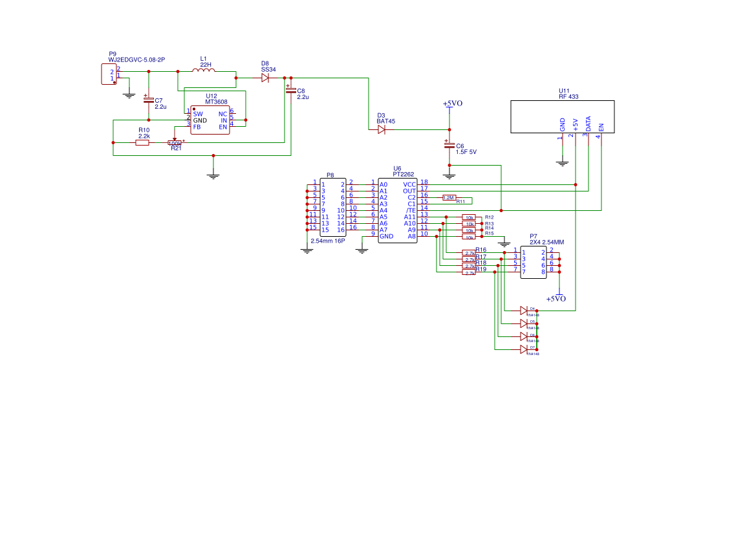Click the D4 1N4148 diode symbol
Image resolution: width=756 pixels, height=535 pixels.
(x=524, y=311)
